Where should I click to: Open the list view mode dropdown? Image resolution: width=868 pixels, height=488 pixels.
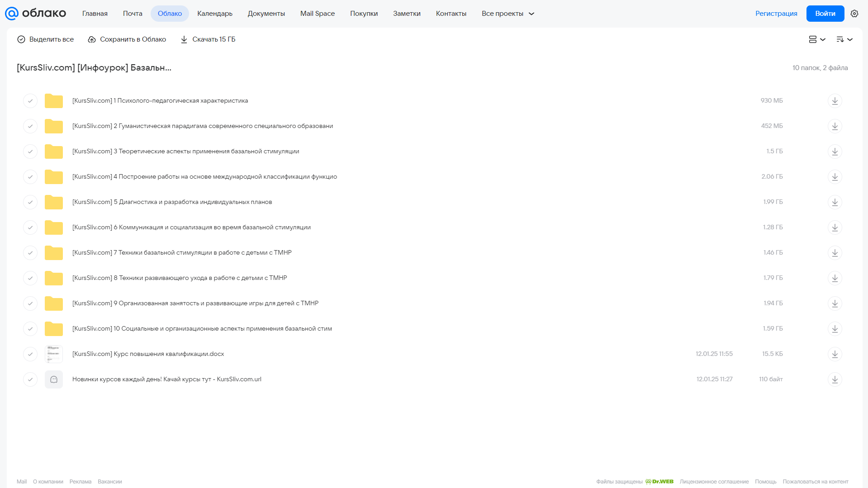[817, 39]
